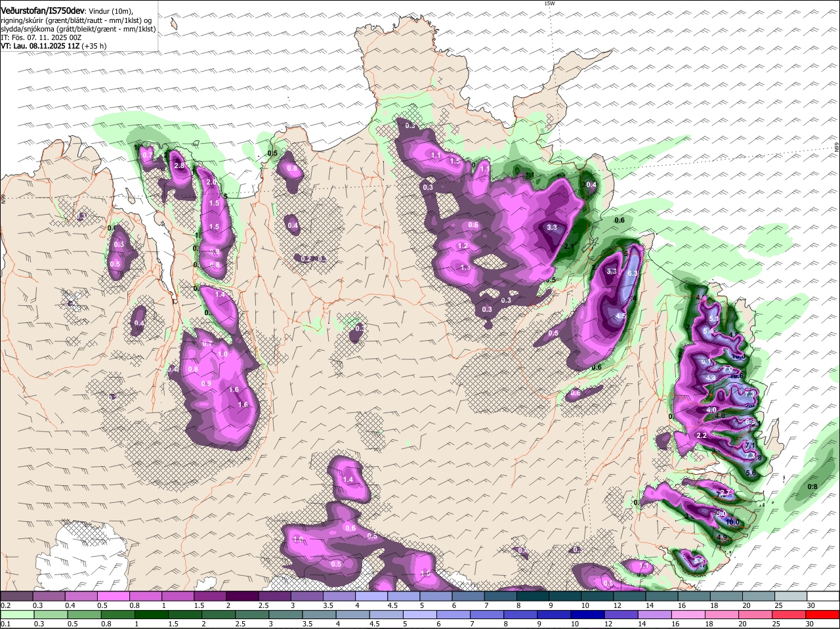Click the dark mauve 0.2 snow legend swatch
Screen dimensions: 840x629
16,596
